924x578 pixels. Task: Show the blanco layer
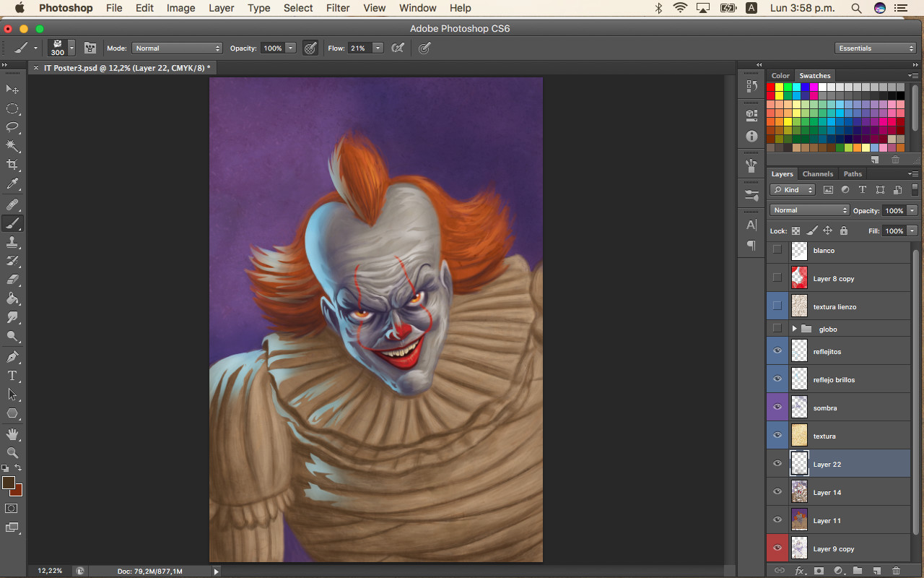click(x=777, y=250)
